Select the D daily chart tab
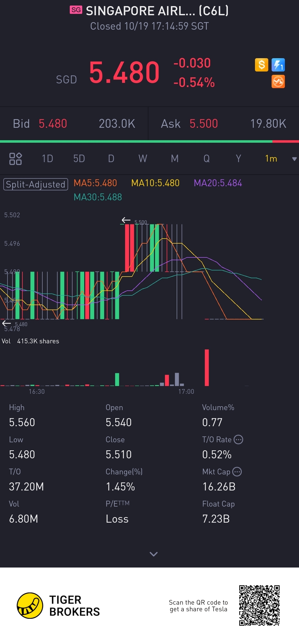Screen dimensions: 299x644 click(111, 159)
